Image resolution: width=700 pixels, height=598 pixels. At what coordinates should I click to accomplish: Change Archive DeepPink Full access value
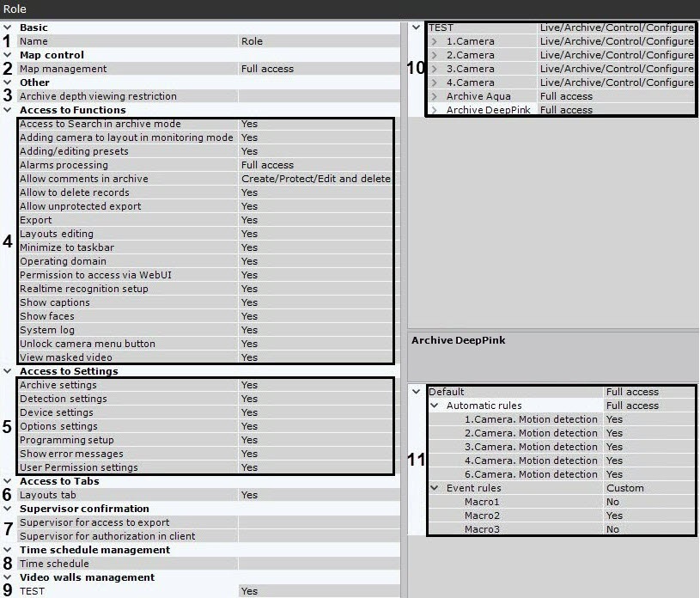point(616,110)
